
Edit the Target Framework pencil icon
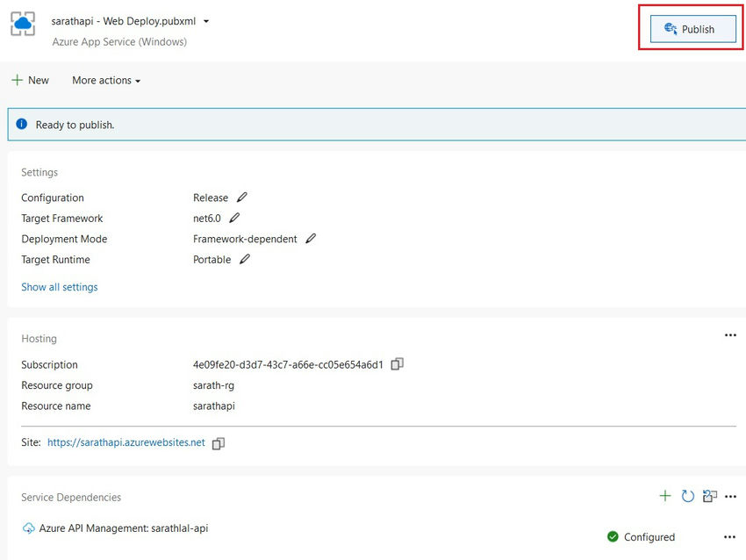tap(234, 219)
